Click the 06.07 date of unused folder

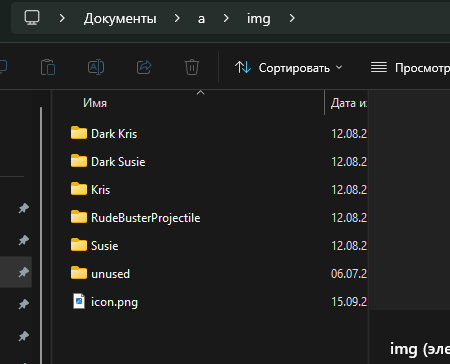coord(349,274)
